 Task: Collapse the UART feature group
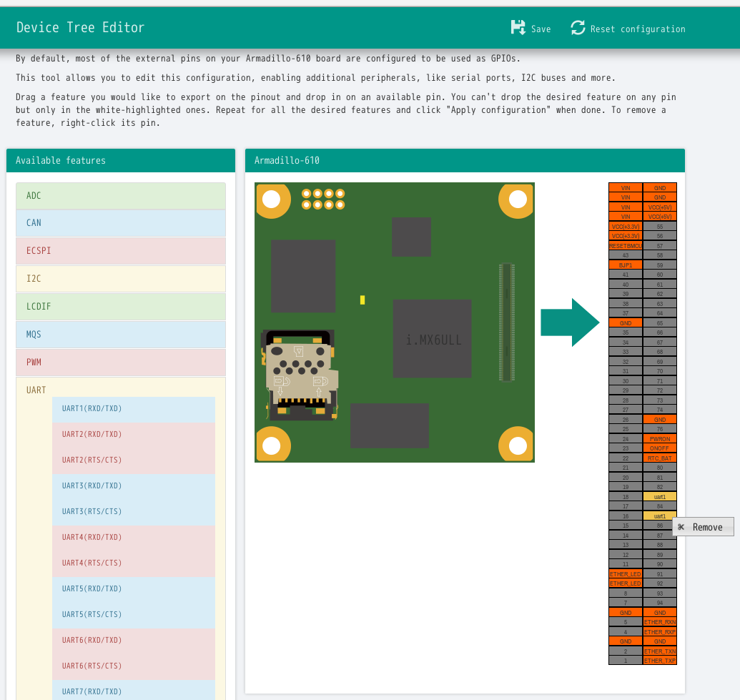tap(36, 390)
